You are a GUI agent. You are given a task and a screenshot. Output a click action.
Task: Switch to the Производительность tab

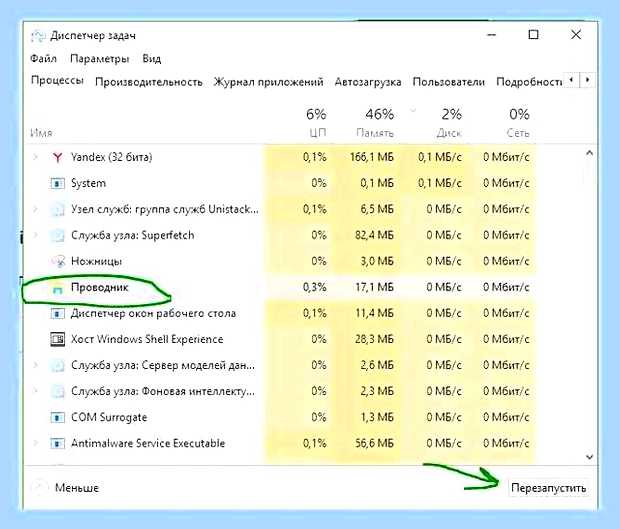pos(149,82)
